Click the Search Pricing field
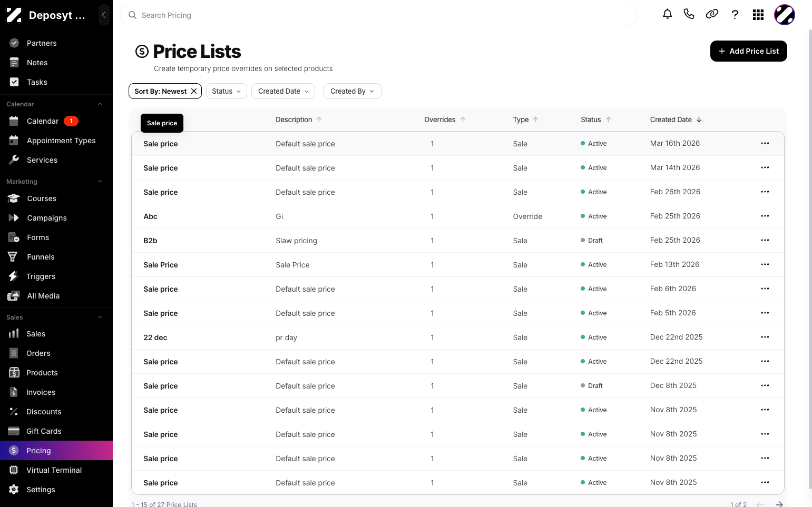 click(379, 15)
